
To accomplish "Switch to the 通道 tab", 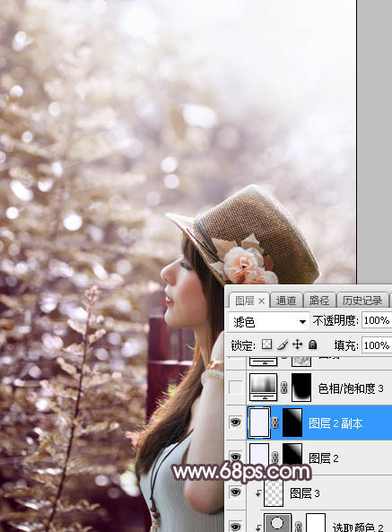I will [286, 301].
